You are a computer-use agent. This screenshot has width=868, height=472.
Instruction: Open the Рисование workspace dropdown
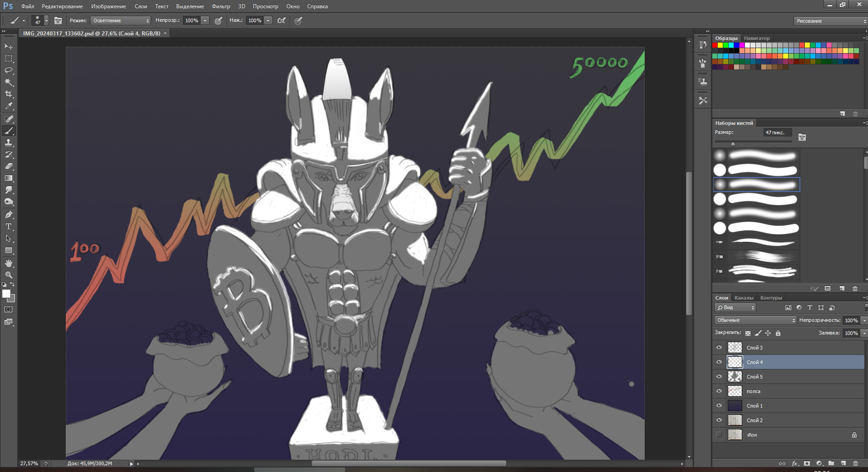pyautogui.click(x=831, y=21)
